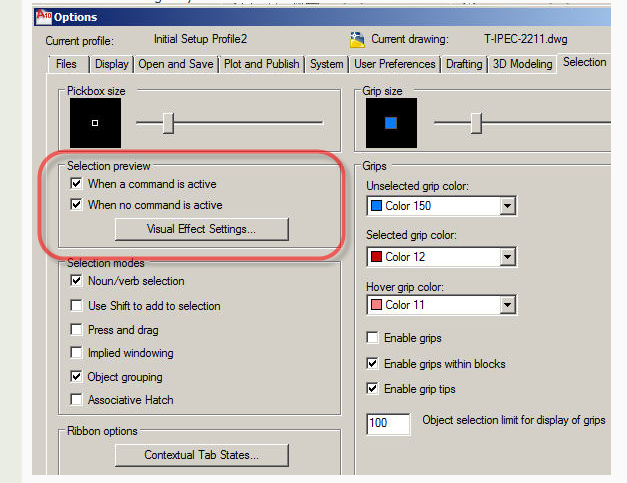The height and width of the screenshot is (483, 627).
Task: Enable Associative Hatch checkbox
Action: 76,399
